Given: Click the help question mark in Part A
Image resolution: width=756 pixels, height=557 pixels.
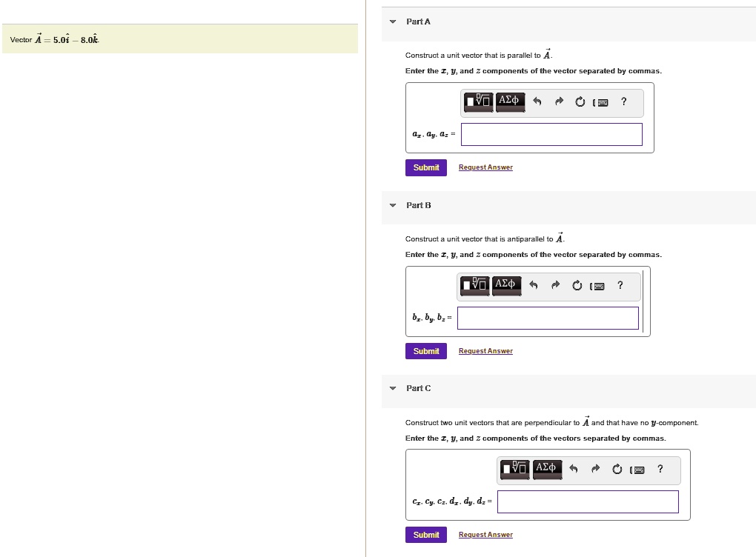Looking at the screenshot, I should point(623,102).
